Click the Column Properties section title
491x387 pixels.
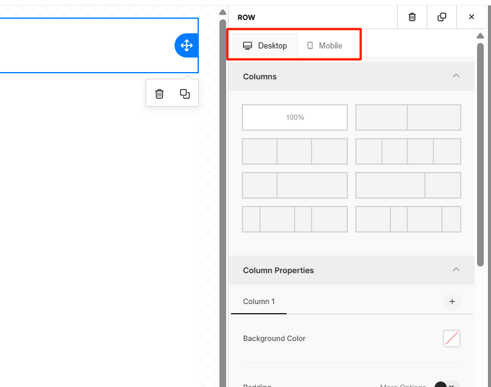point(278,270)
